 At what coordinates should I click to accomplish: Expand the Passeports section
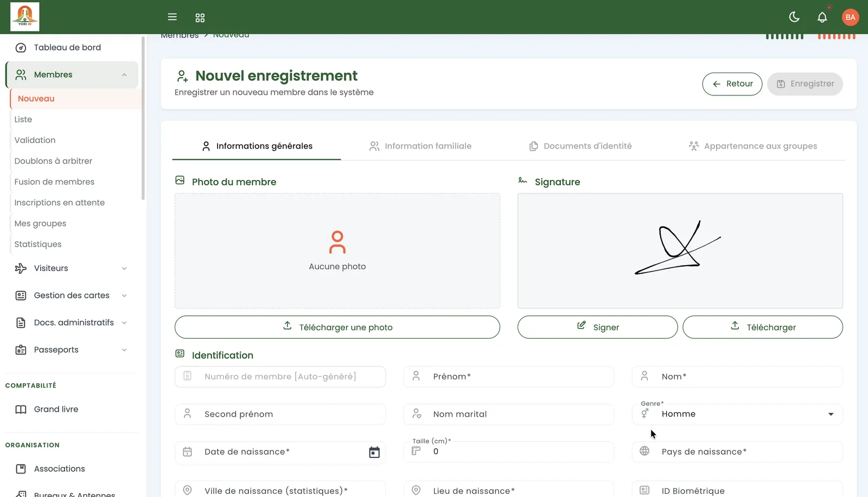pyautogui.click(x=72, y=350)
